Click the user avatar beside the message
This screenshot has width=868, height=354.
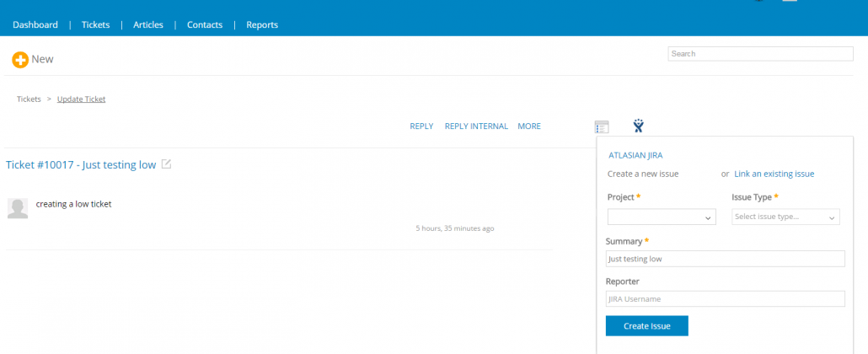(18, 208)
